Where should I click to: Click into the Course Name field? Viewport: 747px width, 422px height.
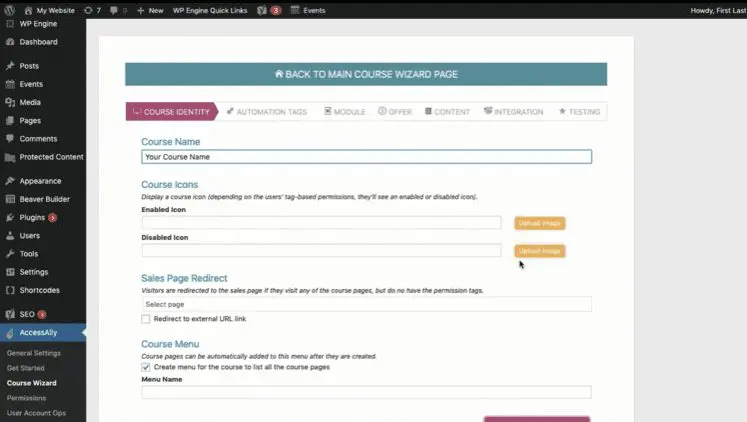point(366,157)
